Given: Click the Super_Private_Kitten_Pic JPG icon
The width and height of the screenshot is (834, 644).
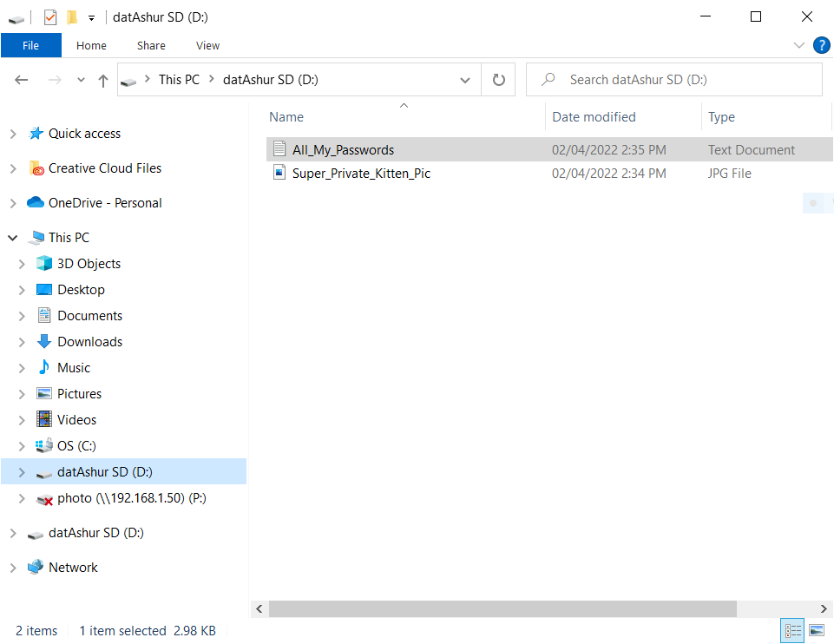Looking at the screenshot, I should point(279,173).
